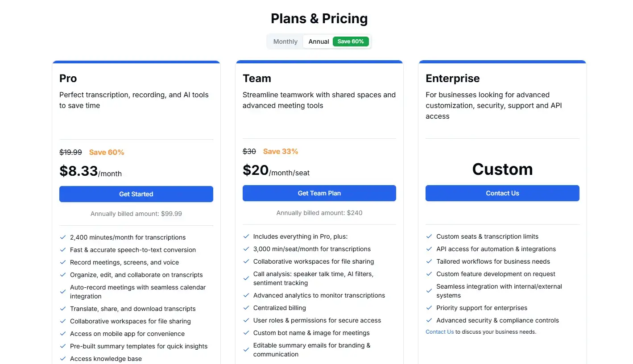Viewport: 633px width, 364px height.
Task: Click the "Plans & Pricing" heading
Action: pos(319,18)
